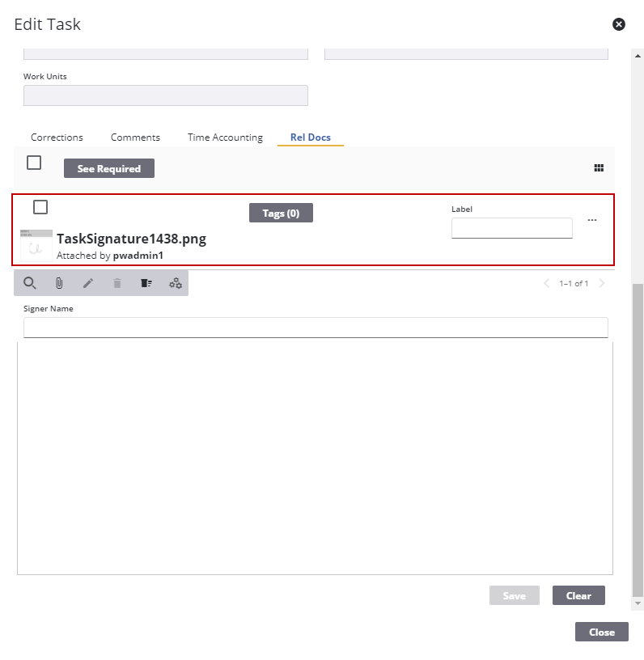The height and width of the screenshot is (660, 644).
Task: Open the three-dot menu for TaskSignature1438.png
Action: point(592,220)
